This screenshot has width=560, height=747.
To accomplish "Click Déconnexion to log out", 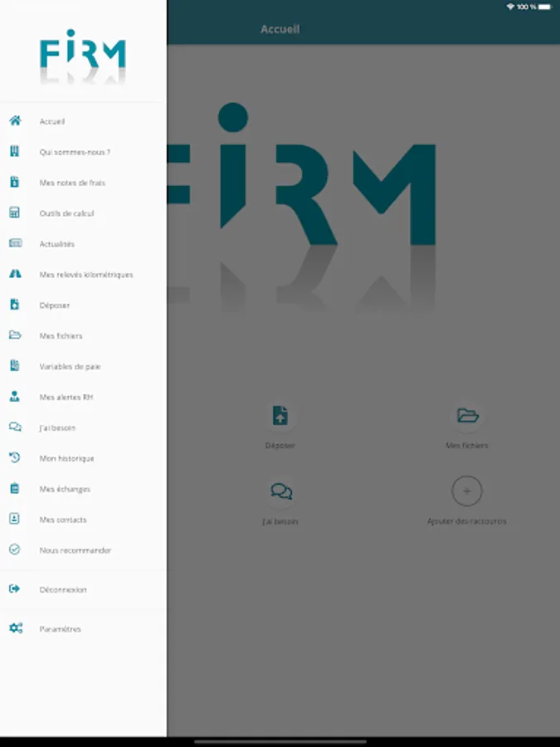I will tap(83, 589).
